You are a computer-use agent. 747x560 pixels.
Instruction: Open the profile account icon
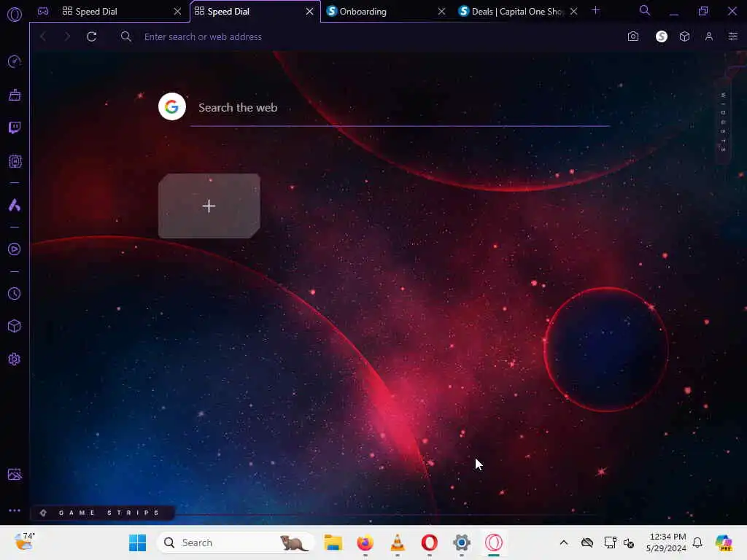pyautogui.click(x=709, y=36)
